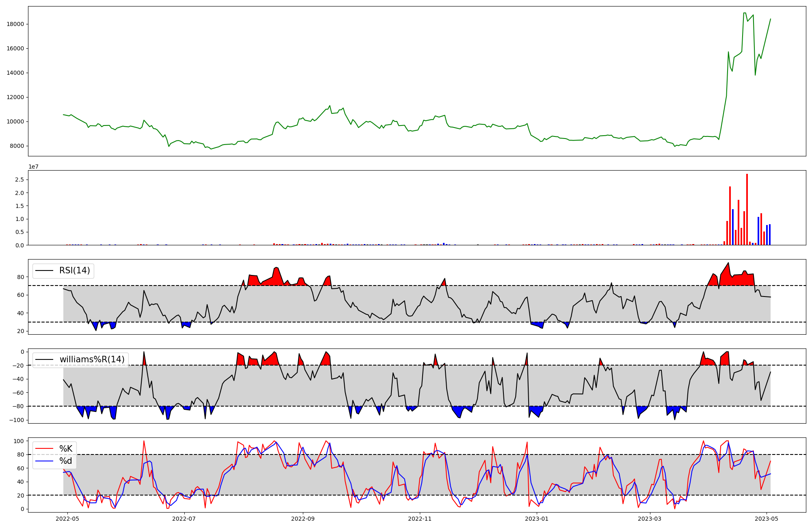Viewport: 812px width, 528px height.
Task: Click the 2022-05 date tick label
Action: (67, 519)
